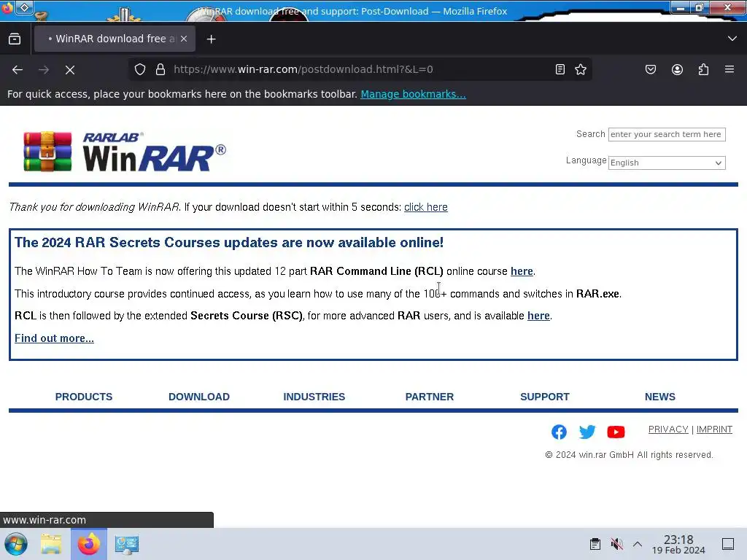The height and width of the screenshot is (560, 747).
Task: Open RCL online course 'here' link
Action: coord(522,271)
